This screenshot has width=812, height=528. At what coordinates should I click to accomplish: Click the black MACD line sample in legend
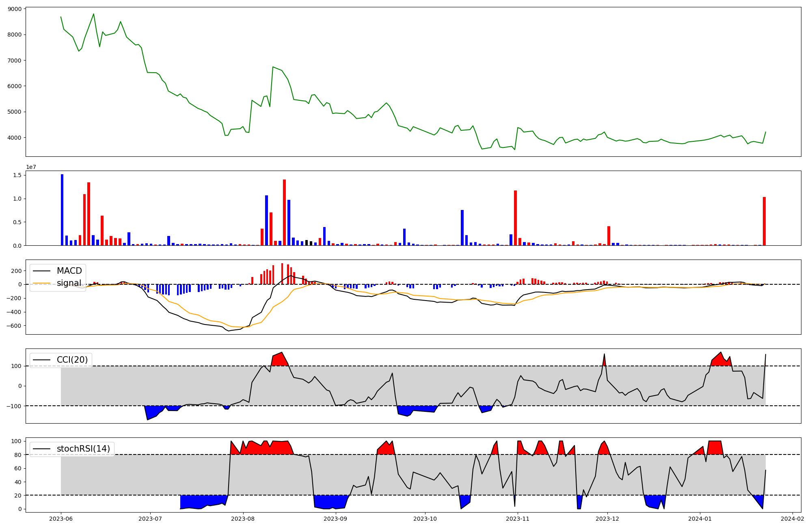42,271
